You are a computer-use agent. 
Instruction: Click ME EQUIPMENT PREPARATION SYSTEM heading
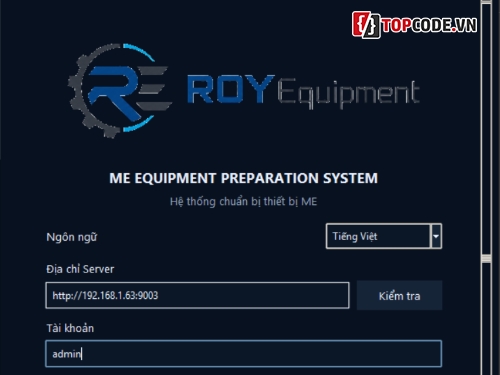pos(244,178)
